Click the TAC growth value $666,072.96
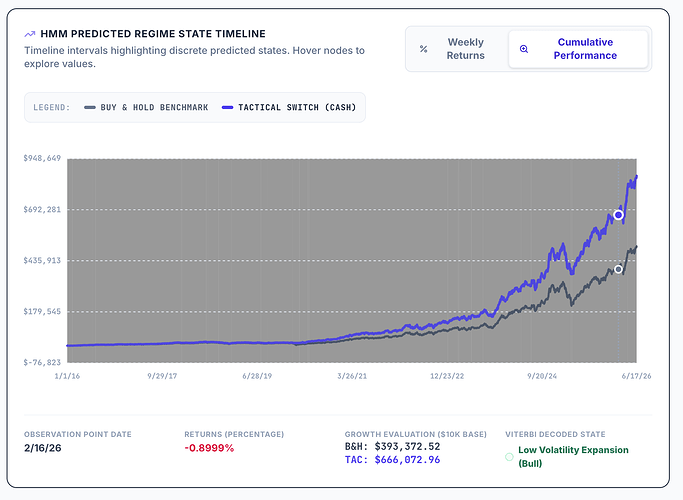Viewport: 683px width, 500px height. pos(407,460)
